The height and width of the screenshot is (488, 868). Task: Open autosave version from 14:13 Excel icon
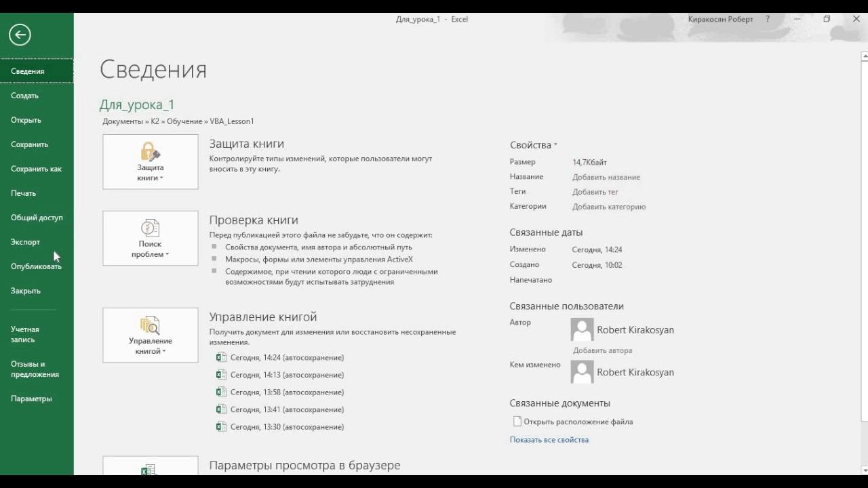pyautogui.click(x=220, y=375)
